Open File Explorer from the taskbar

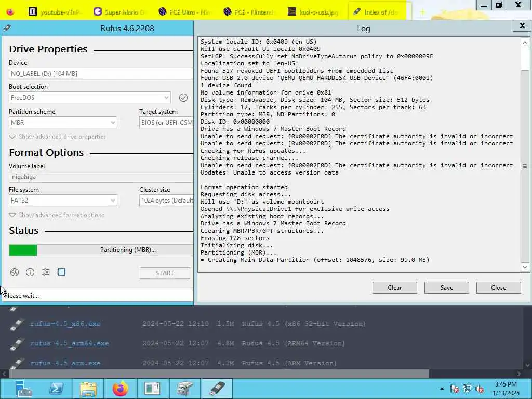88,389
